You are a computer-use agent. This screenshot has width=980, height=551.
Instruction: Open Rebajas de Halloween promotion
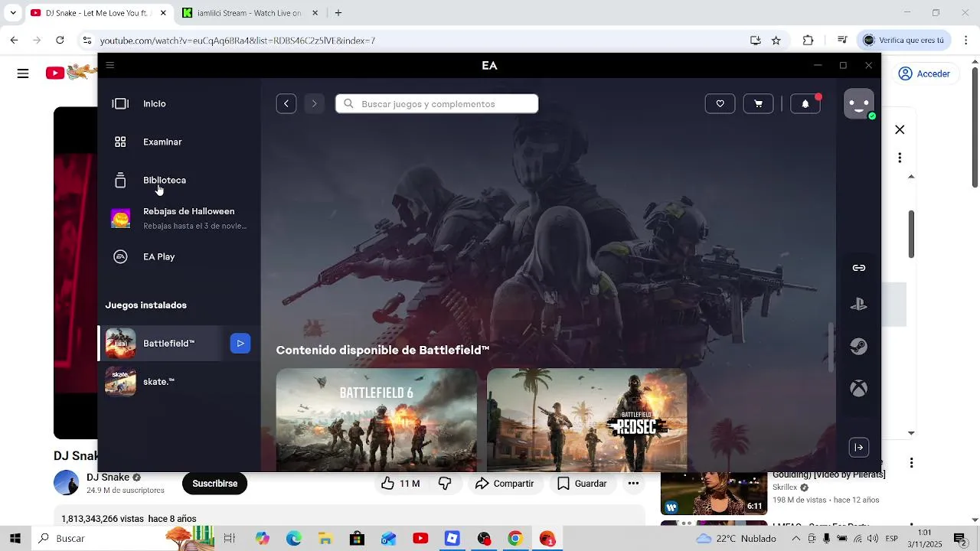coord(179,218)
